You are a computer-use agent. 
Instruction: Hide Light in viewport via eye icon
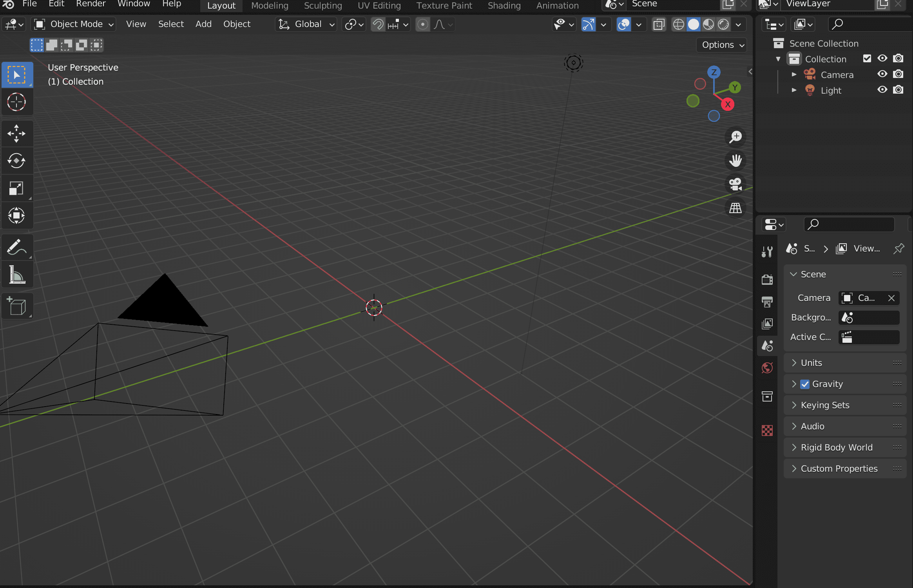click(882, 90)
